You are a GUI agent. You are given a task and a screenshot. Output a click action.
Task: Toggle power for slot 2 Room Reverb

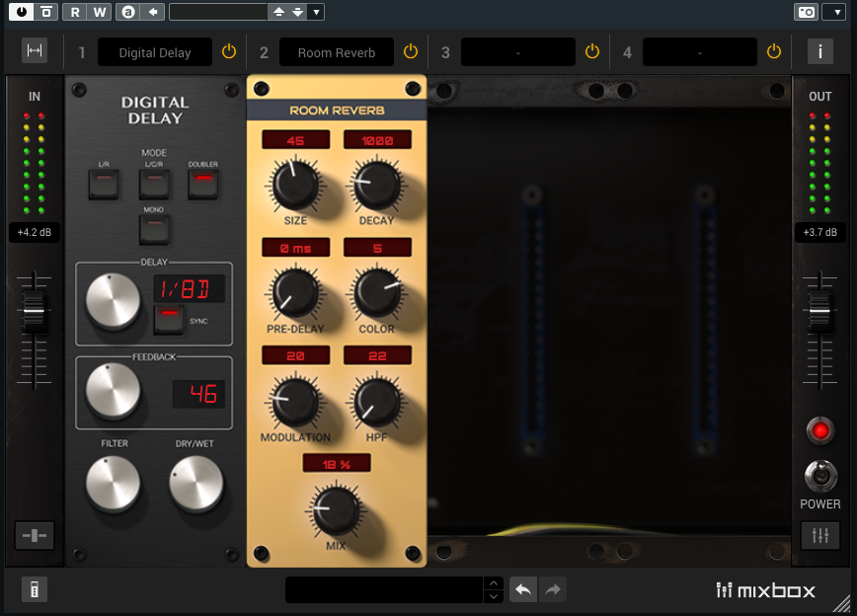point(411,51)
